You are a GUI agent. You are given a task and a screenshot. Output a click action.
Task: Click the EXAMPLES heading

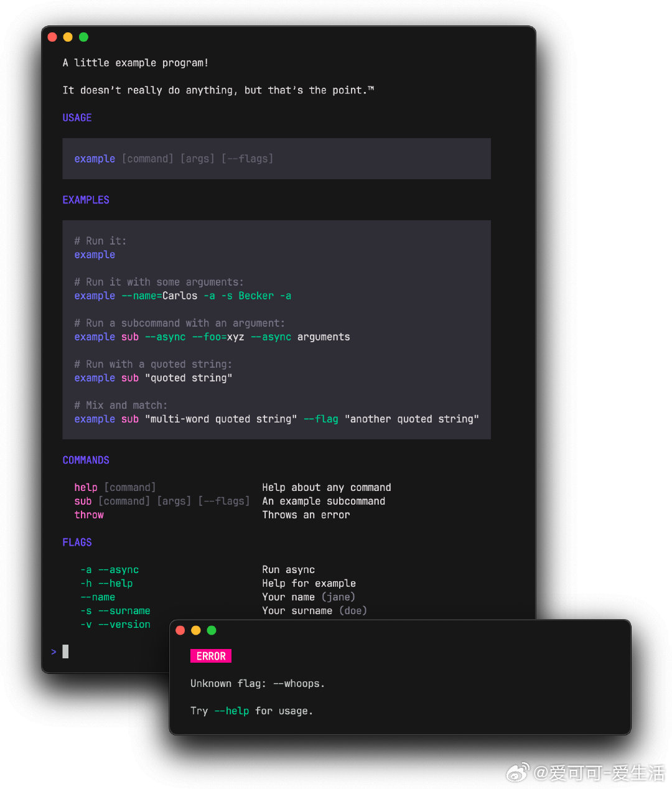coord(86,200)
